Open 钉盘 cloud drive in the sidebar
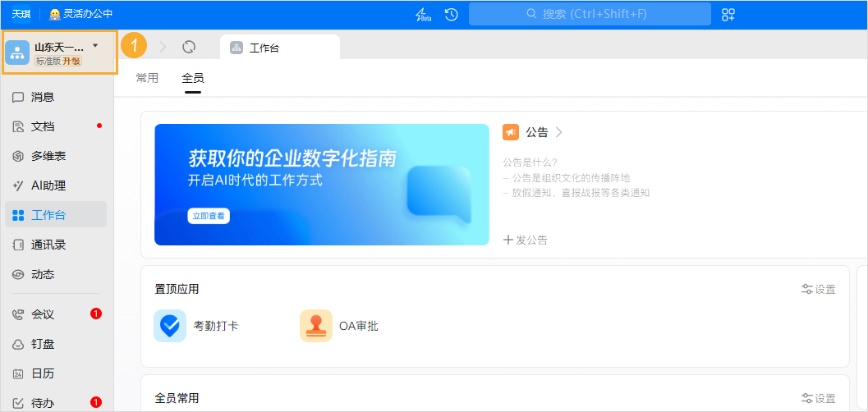Viewport: 868px width, 412px height. [x=43, y=344]
